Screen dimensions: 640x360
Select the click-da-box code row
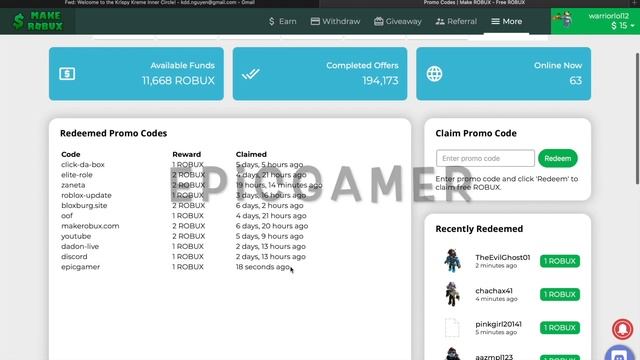point(192,164)
